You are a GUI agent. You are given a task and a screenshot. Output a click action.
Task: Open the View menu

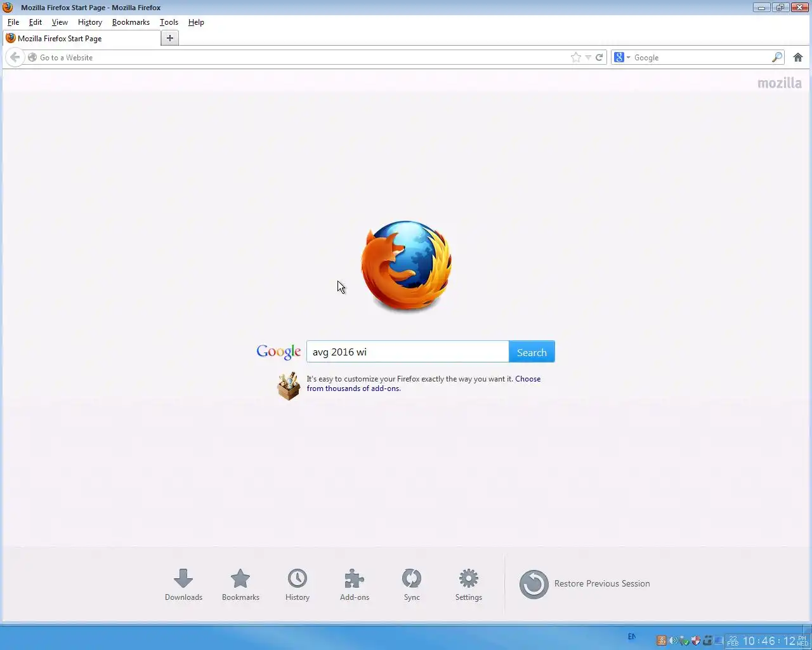(x=60, y=22)
